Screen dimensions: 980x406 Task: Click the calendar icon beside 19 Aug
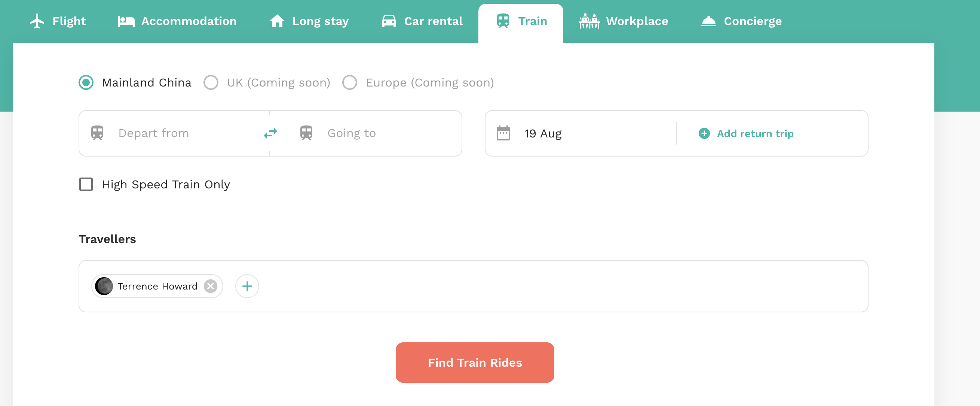(x=503, y=133)
